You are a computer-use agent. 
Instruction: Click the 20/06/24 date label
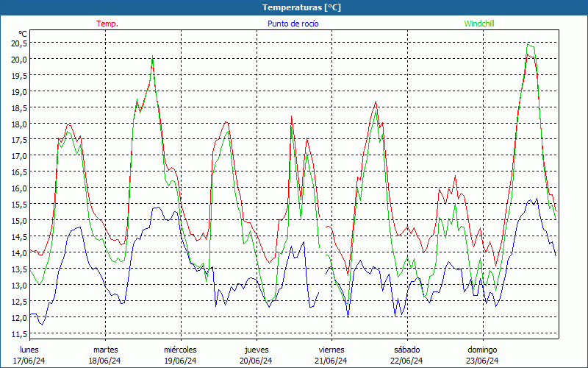[x=256, y=361]
